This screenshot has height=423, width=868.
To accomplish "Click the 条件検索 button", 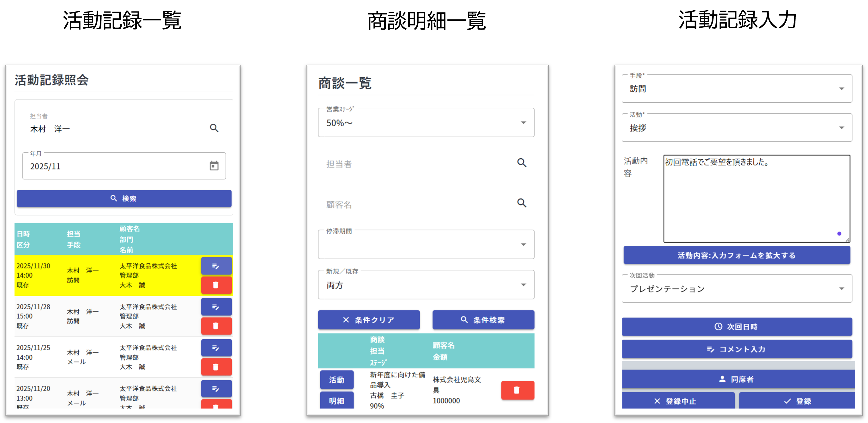I will point(483,320).
